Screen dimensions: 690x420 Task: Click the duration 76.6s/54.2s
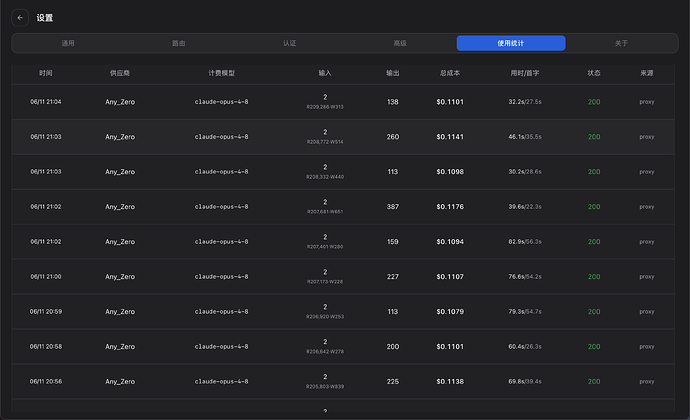tap(525, 276)
